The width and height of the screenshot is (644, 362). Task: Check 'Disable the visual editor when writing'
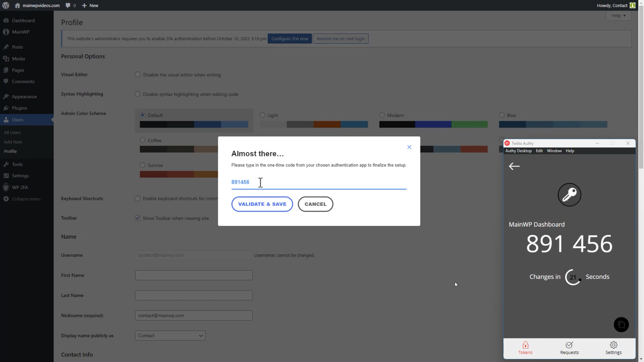137,74
